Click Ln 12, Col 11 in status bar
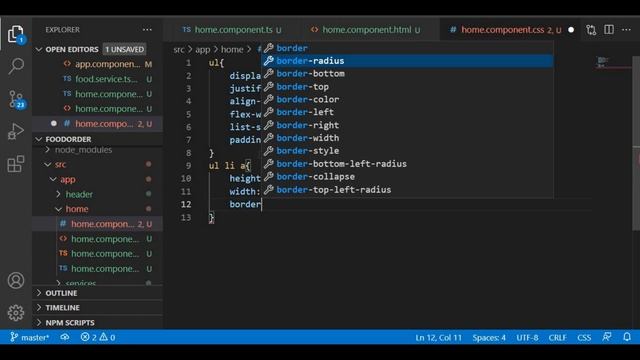640x360 pixels. [x=438, y=338]
